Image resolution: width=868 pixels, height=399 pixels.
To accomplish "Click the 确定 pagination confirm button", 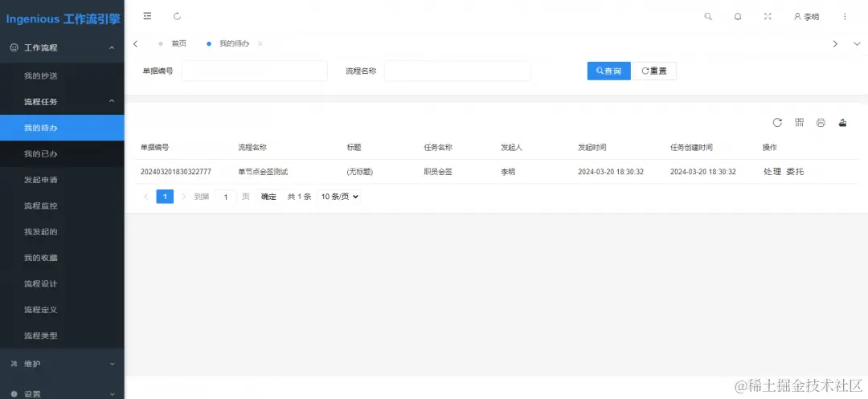I will [268, 196].
